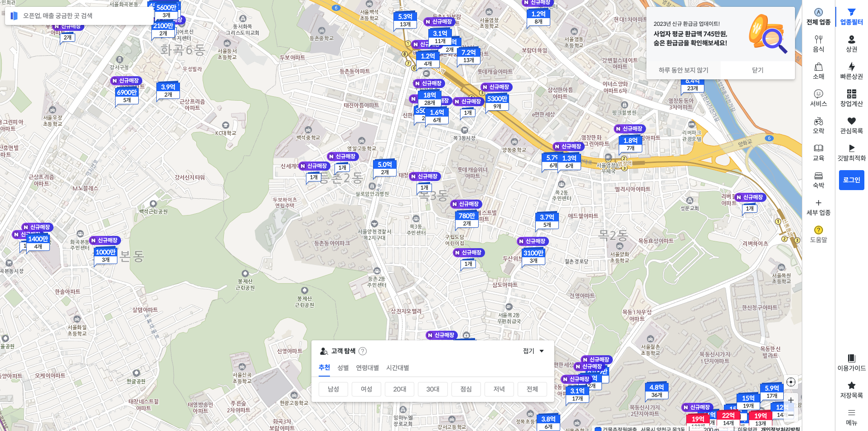Switch to the 연령대별 tab
This screenshot has height=431, width=868.
pos(367,368)
